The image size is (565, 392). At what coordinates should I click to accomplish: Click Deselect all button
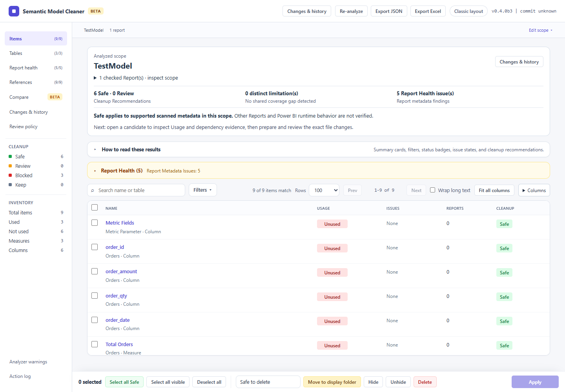coord(209,382)
